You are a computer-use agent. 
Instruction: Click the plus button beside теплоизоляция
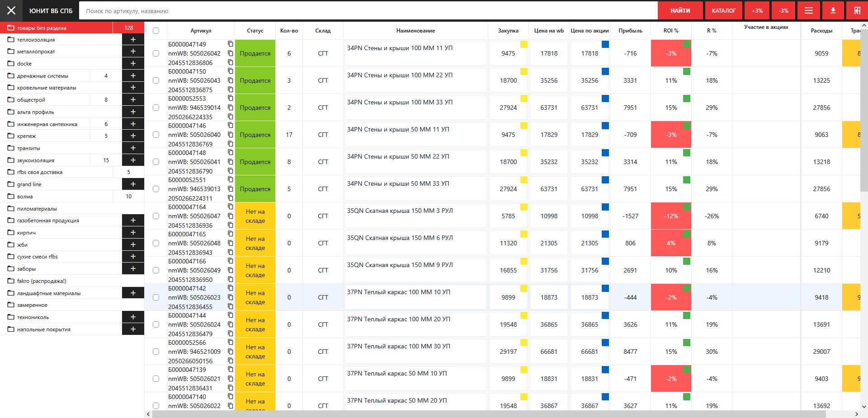133,39
